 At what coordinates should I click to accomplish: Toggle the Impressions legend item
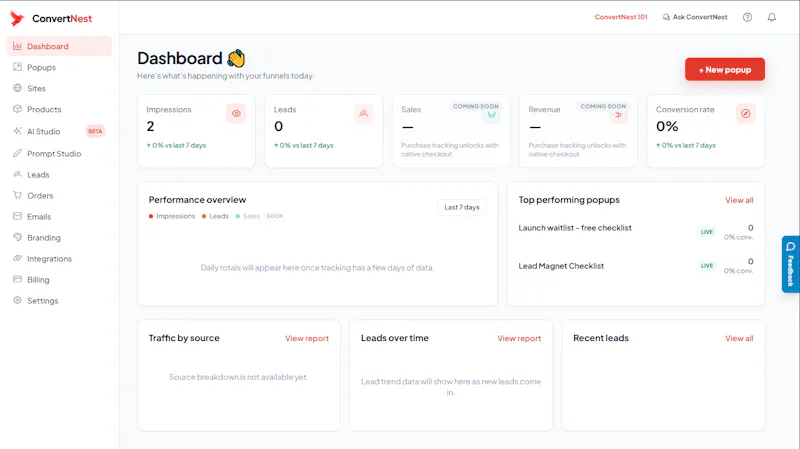(172, 216)
